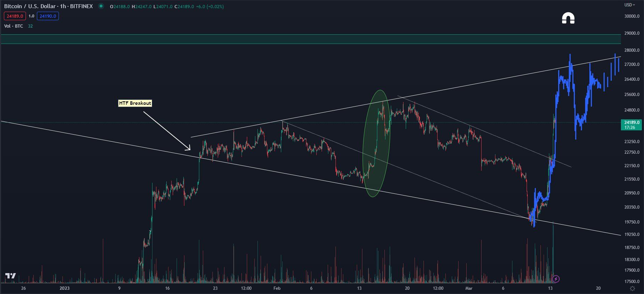This screenshot has height=294, width=644.
Task: Click the 17900.0 price axis label
Action: [632, 270]
